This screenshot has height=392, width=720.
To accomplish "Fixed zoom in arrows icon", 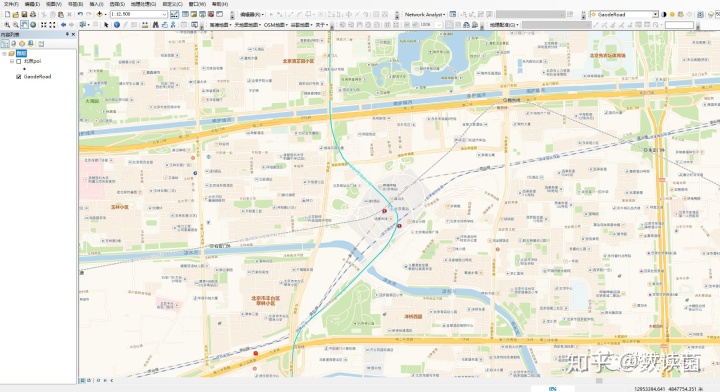I will click(x=44, y=24).
